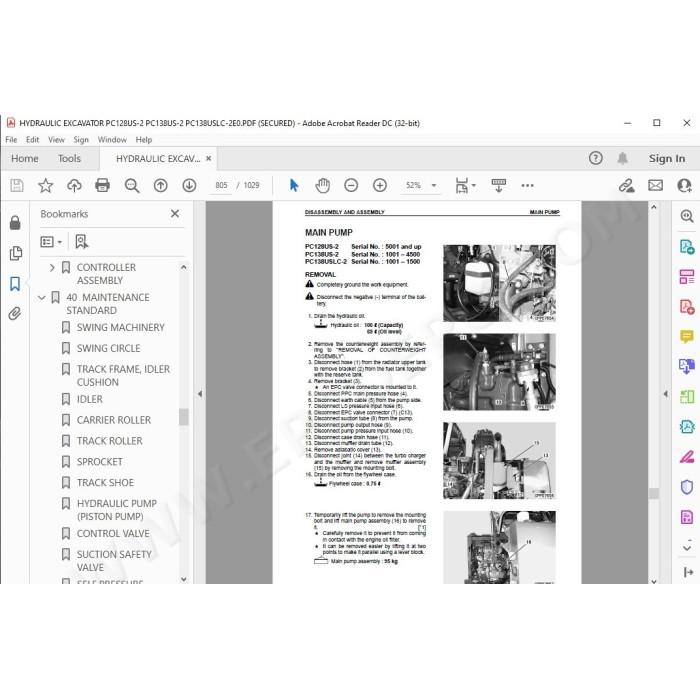Open bookmarks options dropdown

51,242
